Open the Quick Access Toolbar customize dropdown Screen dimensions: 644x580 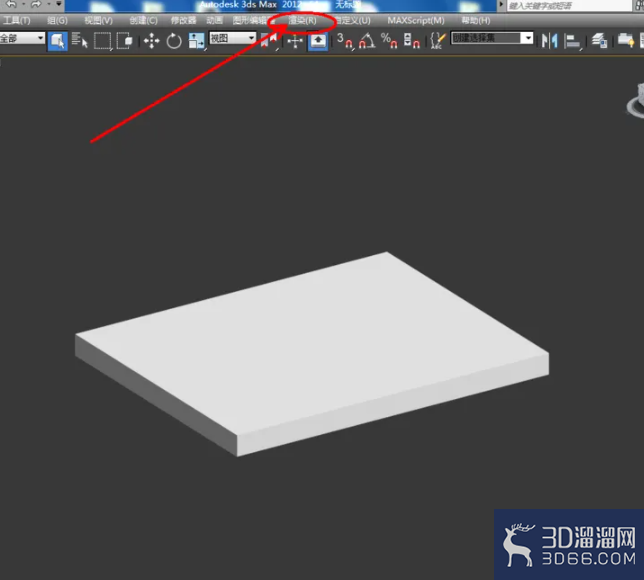(59, 4)
